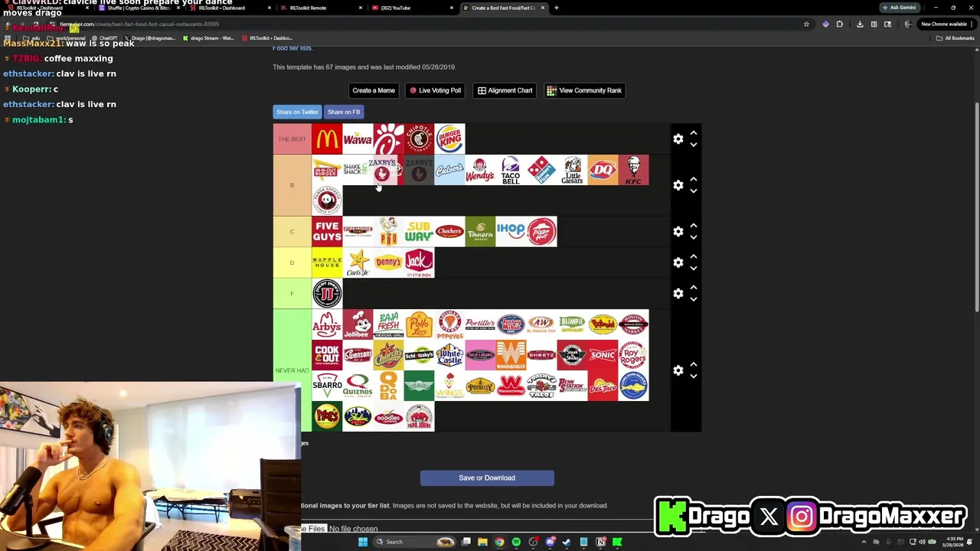Select the Domino's logo tile
This screenshot has height=551, width=980.
click(x=541, y=170)
